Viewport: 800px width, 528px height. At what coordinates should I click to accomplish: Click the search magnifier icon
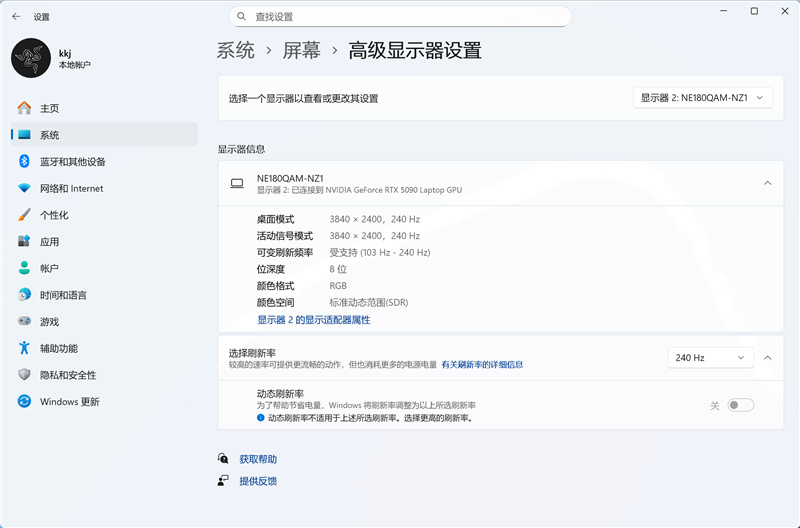point(242,17)
